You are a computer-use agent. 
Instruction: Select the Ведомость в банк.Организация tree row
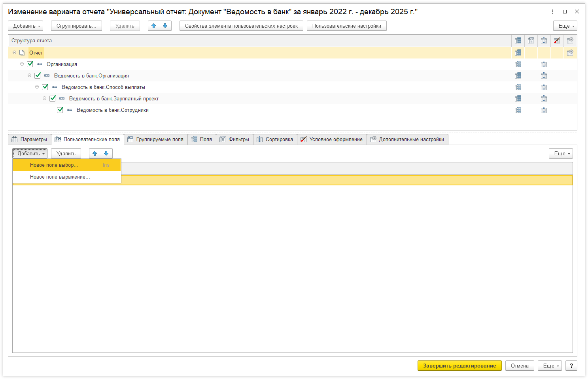click(91, 75)
